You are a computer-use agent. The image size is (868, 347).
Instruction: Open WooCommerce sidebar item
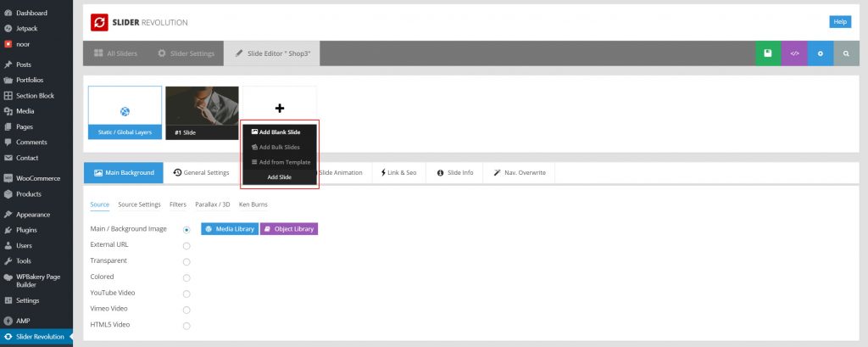[36, 178]
